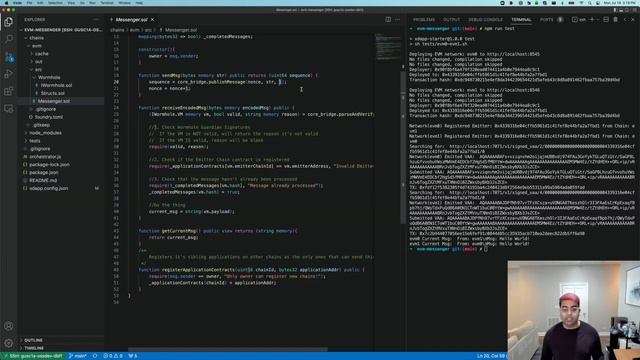Screen dimensions: 640x360
Task: Select the Terminal panel tab
Action: coord(521,20)
